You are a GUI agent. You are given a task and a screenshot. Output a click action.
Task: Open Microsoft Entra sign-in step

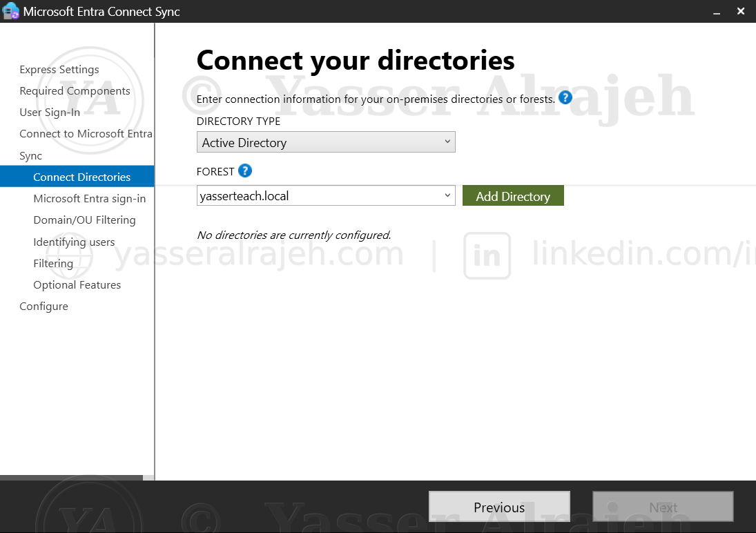tap(90, 199)
